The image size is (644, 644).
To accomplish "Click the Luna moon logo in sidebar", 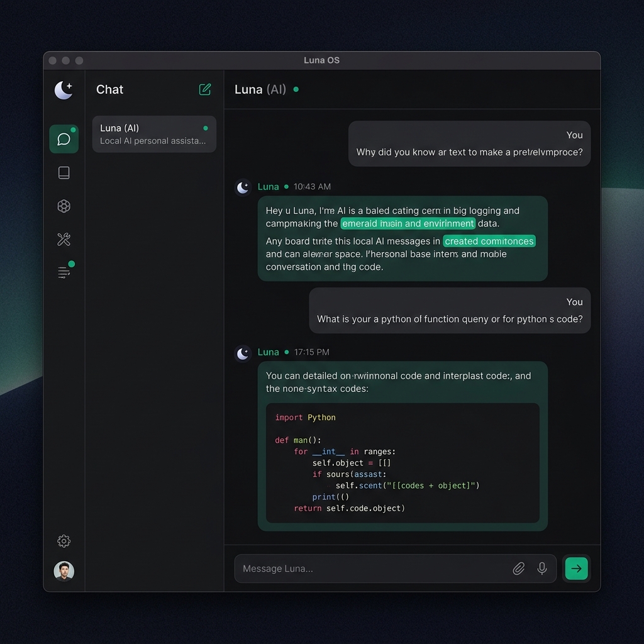I will click(x=64, y=90).
